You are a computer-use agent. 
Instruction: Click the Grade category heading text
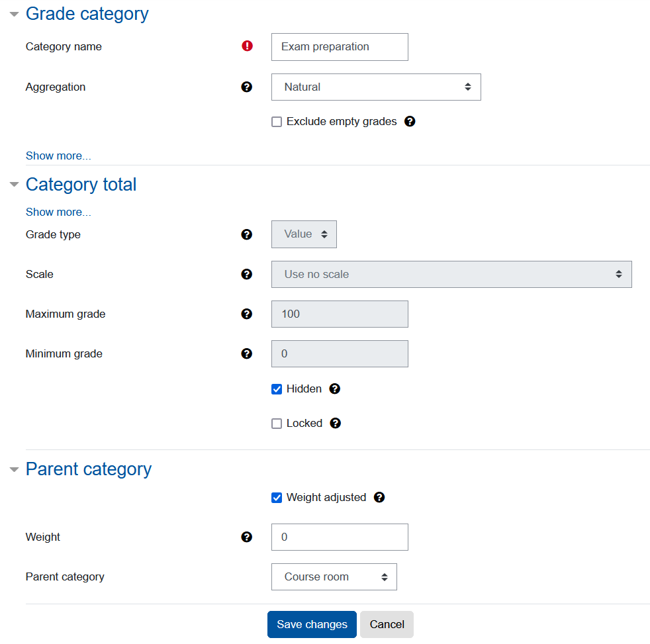click(x=87, y=14)
